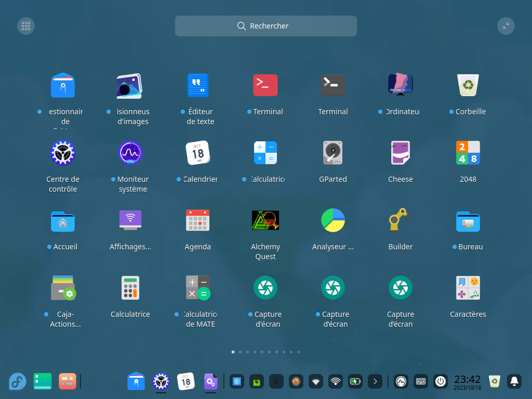Launch the red Terminal app
This screenshot has width=532, height=399.
coord(265,85)
